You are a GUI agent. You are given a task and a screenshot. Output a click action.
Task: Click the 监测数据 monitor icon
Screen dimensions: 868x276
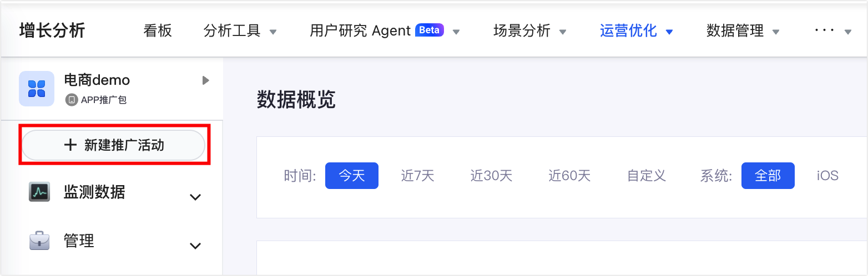coord(39,192)
